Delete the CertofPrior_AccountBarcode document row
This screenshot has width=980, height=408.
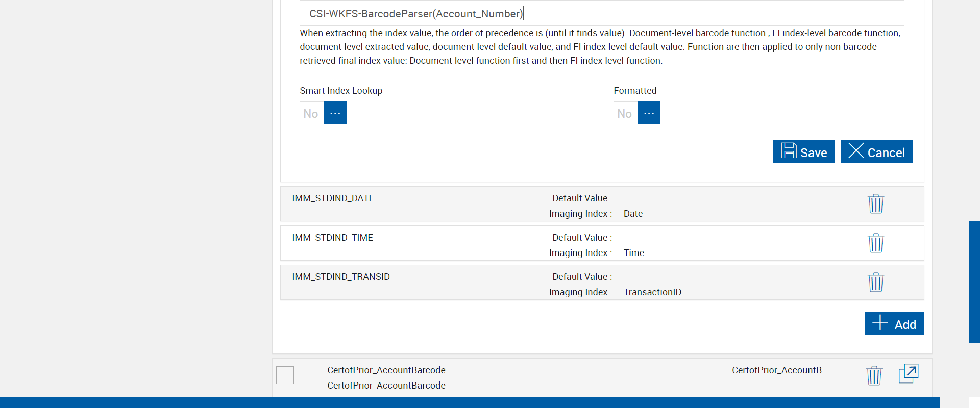pos(874,375)
